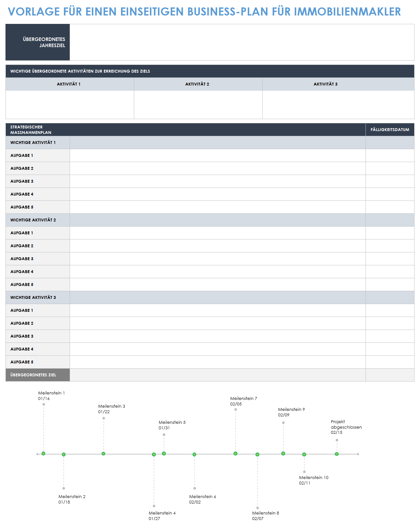Viewport: 420px width, 530px height.
Task: Click the Meilenstein 10 green timeline marker
Action: point(304,454)
